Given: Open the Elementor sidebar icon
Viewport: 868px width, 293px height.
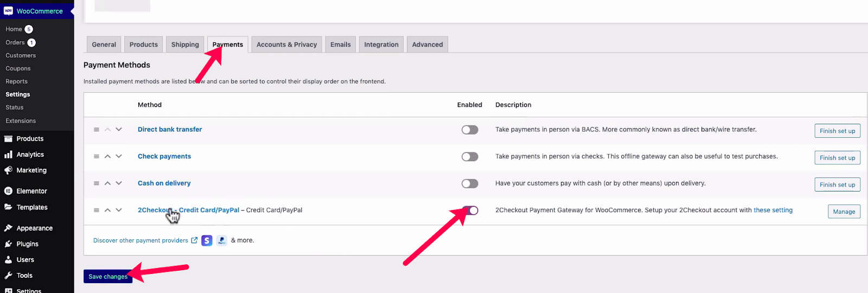Looking at the screenshot, I should (8, 191).
